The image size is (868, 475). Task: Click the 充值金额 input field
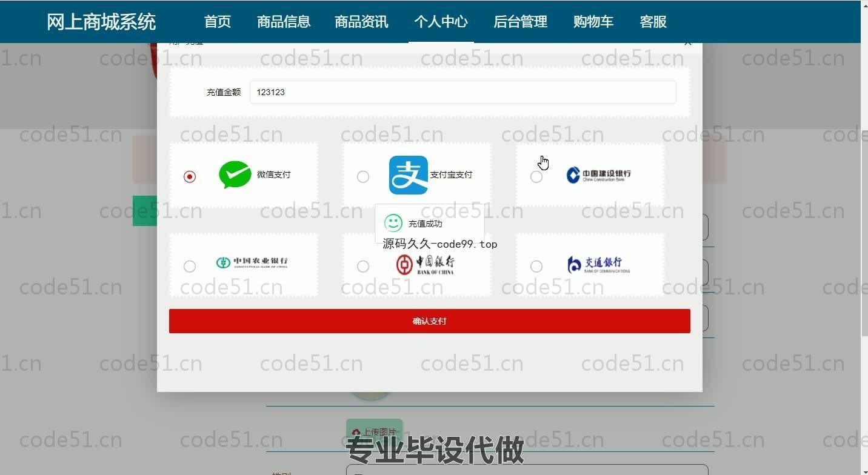[x=462, y=92]
